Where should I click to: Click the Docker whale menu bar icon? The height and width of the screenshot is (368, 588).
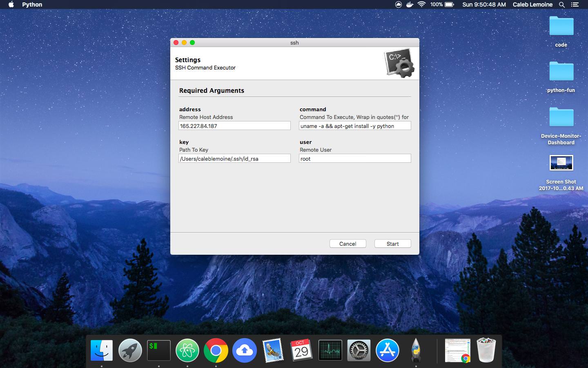410,4
